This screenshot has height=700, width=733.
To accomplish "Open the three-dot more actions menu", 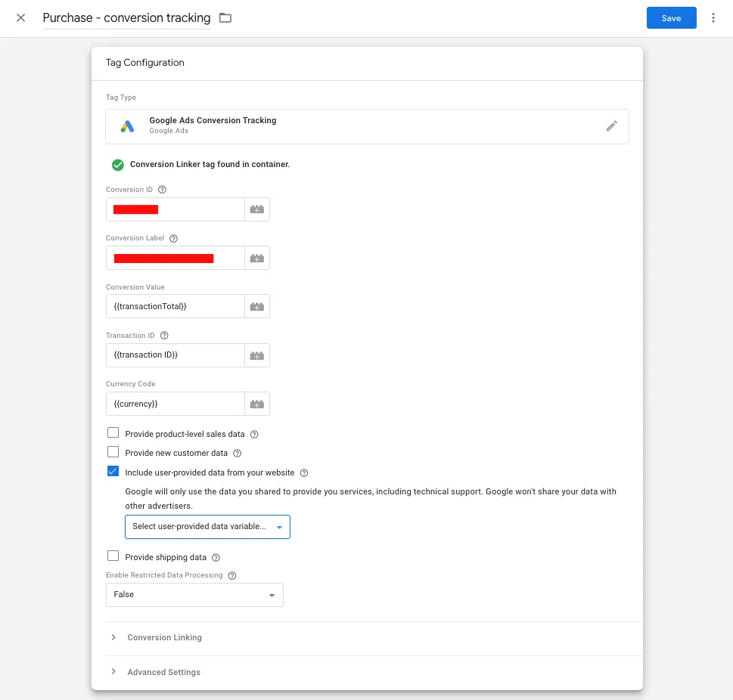I will pos(713,17).
